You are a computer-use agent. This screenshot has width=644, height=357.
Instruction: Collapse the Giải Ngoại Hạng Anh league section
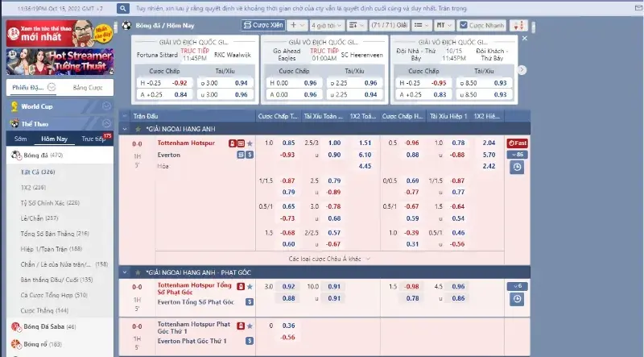tap(125, 129)
